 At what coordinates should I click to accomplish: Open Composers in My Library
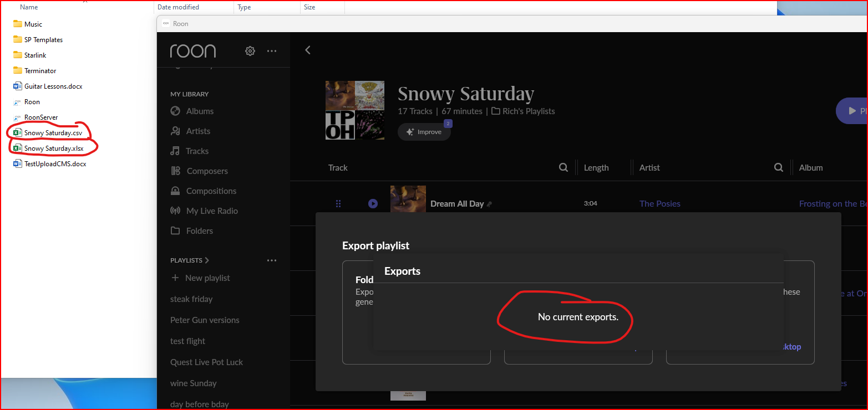point(207,171)
